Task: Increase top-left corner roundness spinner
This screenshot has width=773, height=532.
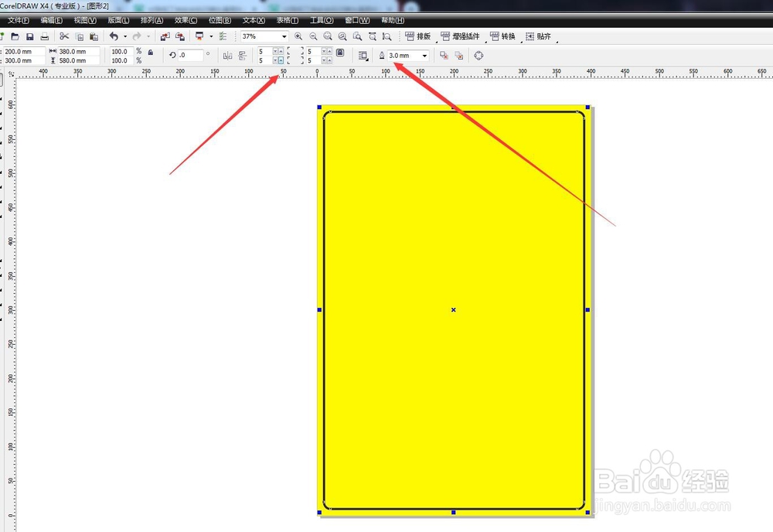Action: [281, 51]
